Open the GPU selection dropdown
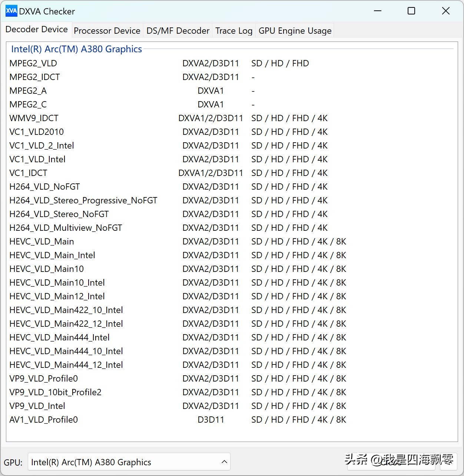 [129, 462]
